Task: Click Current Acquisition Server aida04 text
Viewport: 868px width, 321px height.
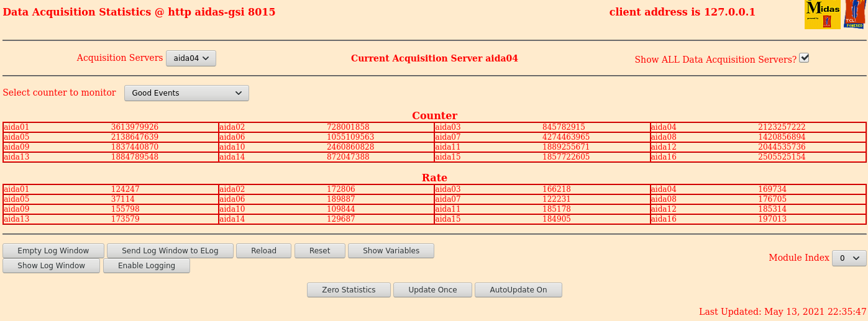Action: (434, 58)
